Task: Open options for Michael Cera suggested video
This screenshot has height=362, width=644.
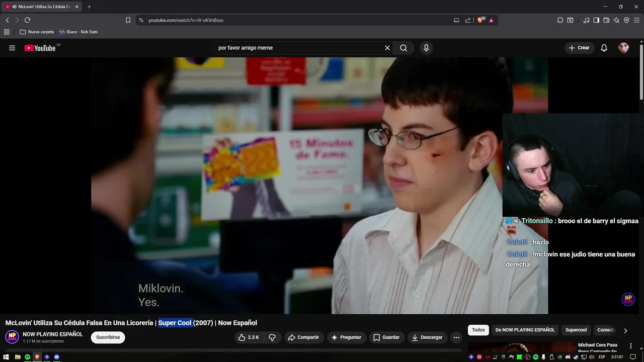Action: [631, 346]
